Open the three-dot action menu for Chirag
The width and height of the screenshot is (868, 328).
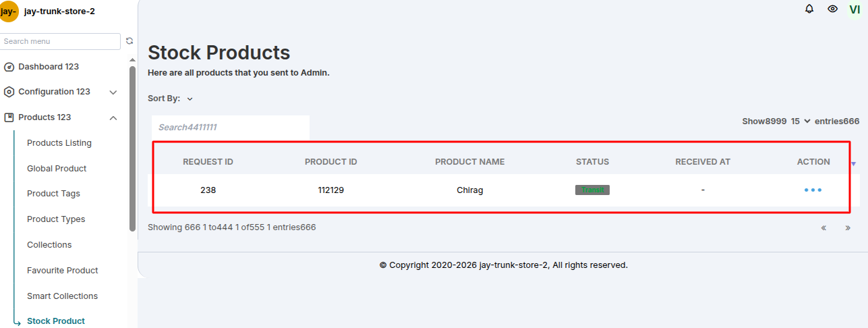click(813, 190)
